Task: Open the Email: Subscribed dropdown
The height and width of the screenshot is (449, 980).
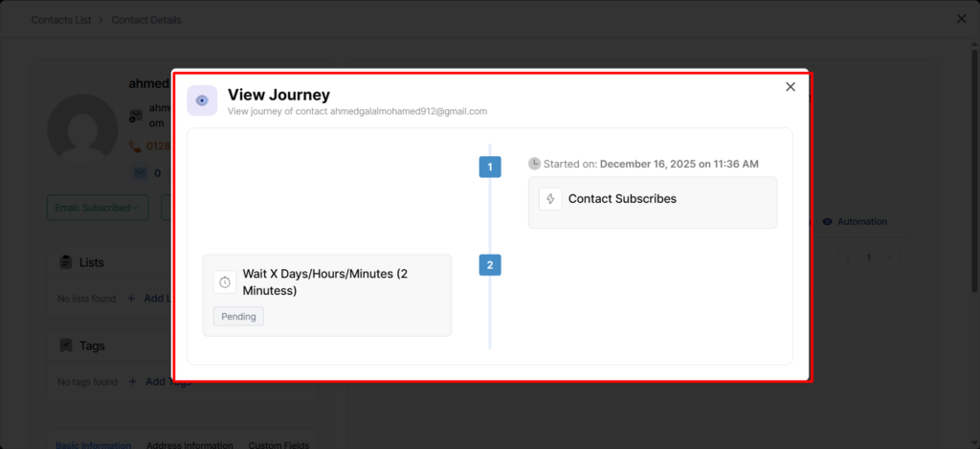Action: coord(98,207)
